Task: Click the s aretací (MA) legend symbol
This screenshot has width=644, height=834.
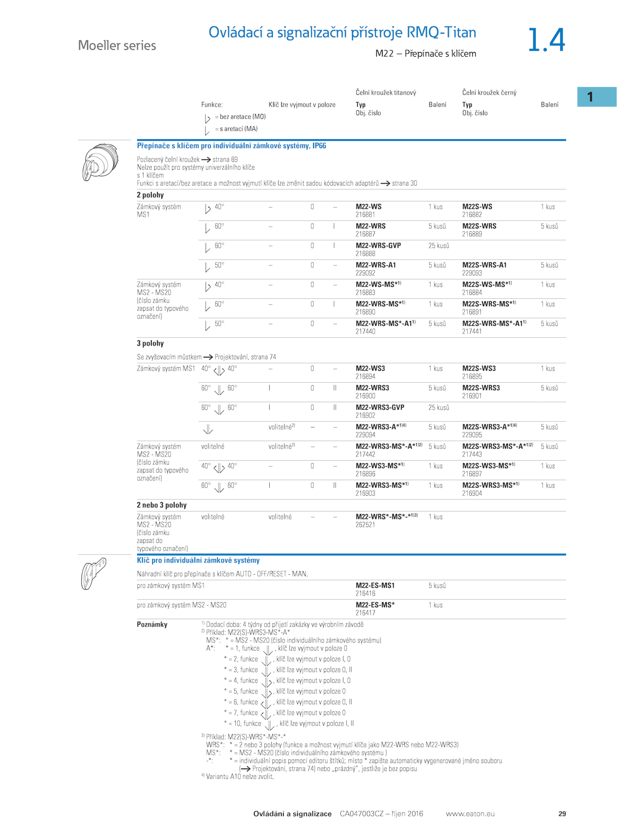Action: point(207,130)
